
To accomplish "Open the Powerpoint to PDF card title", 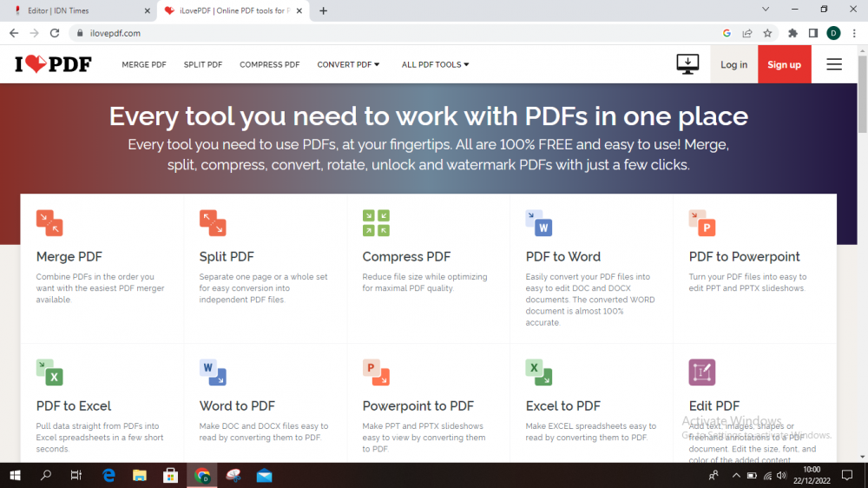I will coord(418,406).
